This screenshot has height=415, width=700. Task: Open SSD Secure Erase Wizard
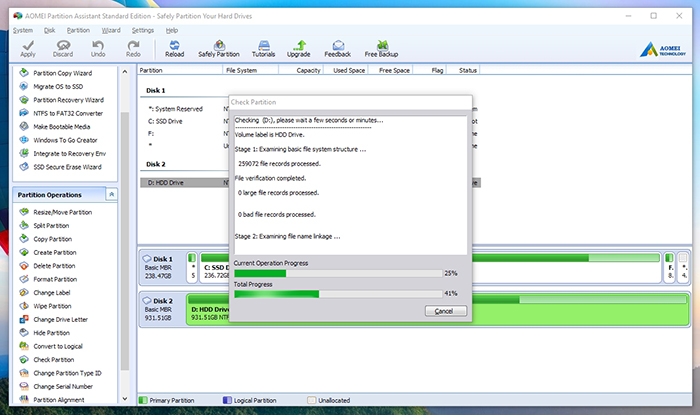[61, 166]
